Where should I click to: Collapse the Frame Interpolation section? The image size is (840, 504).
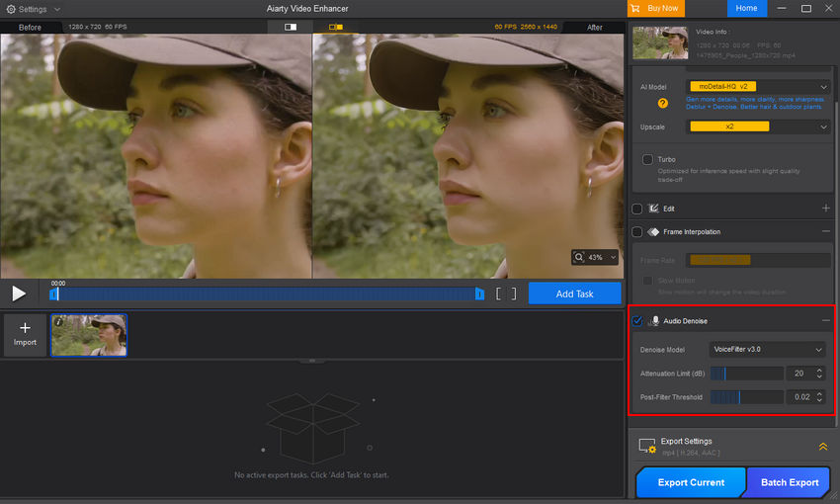(825, 231)
